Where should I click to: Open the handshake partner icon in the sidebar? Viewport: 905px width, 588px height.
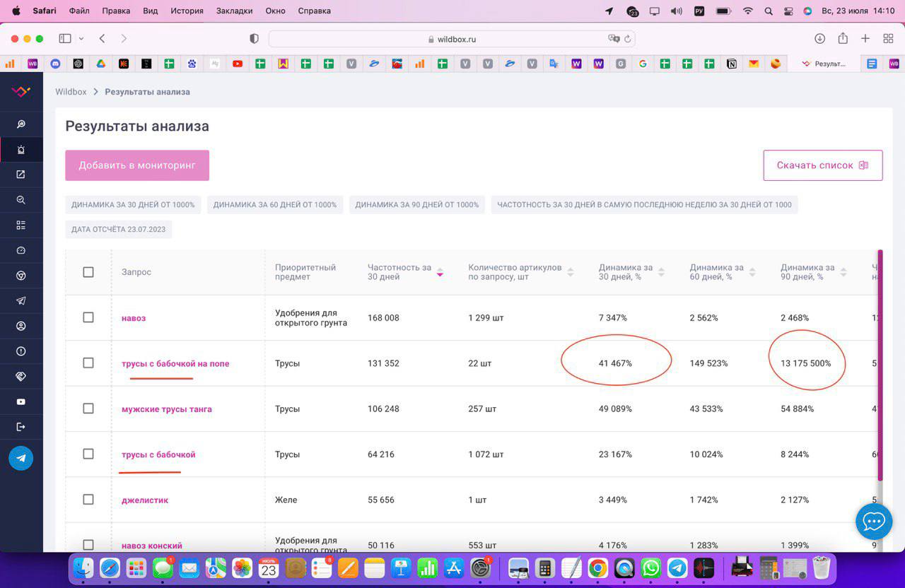[x=21, y=377]
